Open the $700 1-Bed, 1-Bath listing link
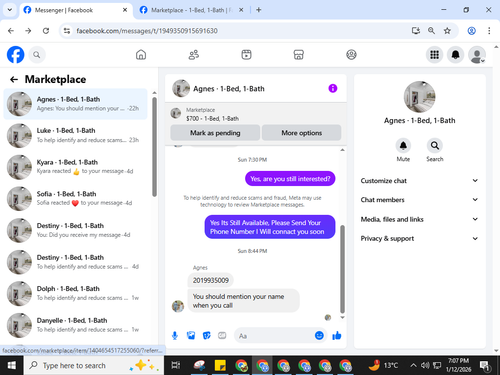 212,118
